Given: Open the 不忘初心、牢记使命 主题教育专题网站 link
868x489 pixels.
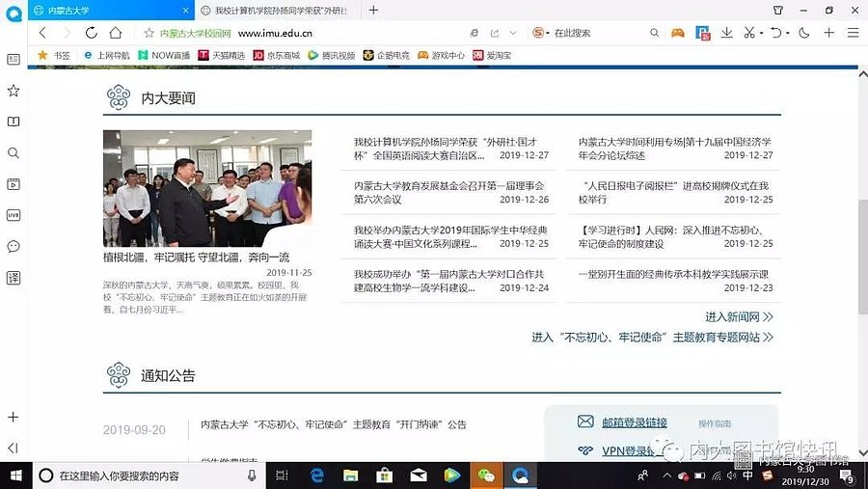Looking at the screenshot, I should click(653, 338).
